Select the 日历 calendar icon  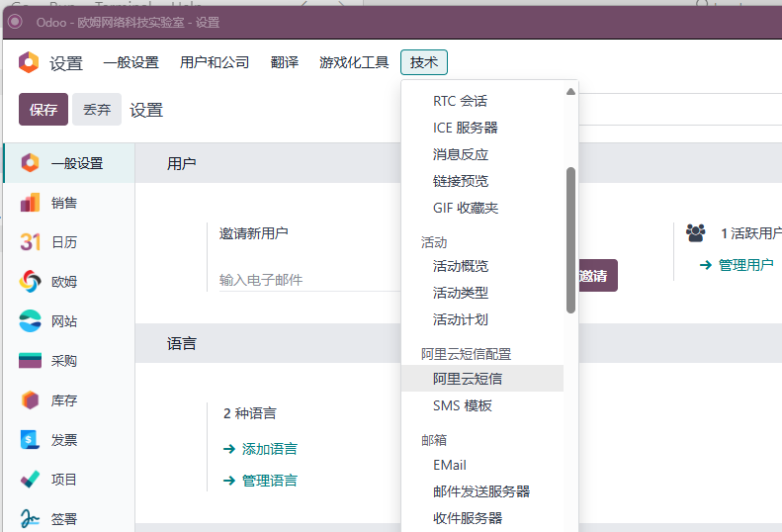tap(30, 242)
